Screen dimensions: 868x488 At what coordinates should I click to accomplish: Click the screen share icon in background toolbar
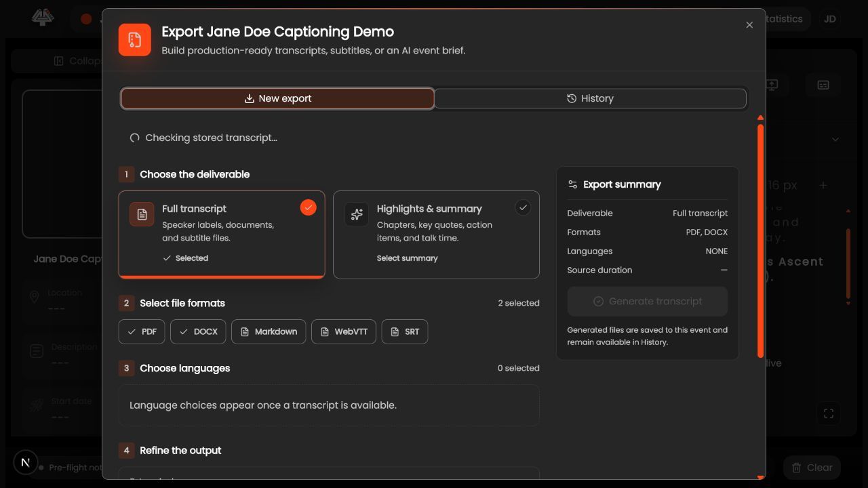(x=772, y=85)
